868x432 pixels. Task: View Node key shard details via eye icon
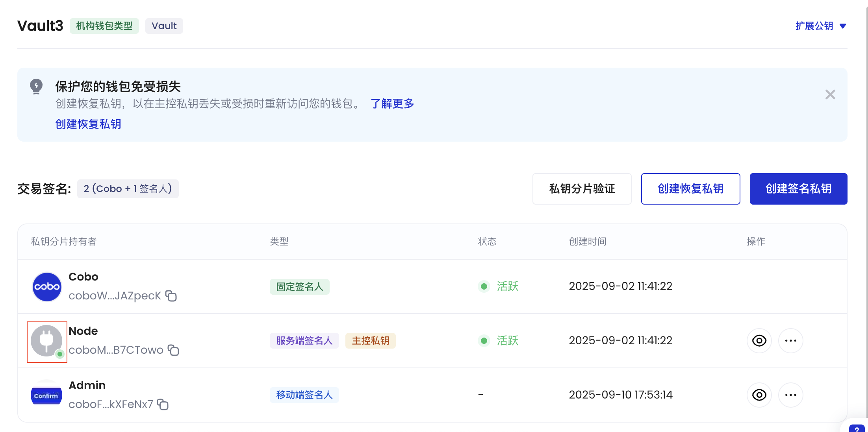coord(760,341)
